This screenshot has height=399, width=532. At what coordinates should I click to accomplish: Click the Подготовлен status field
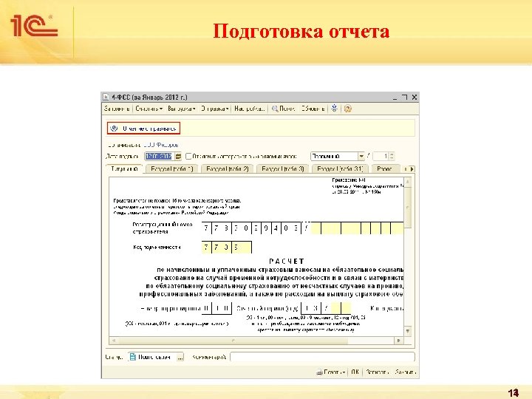coord(153,357)
